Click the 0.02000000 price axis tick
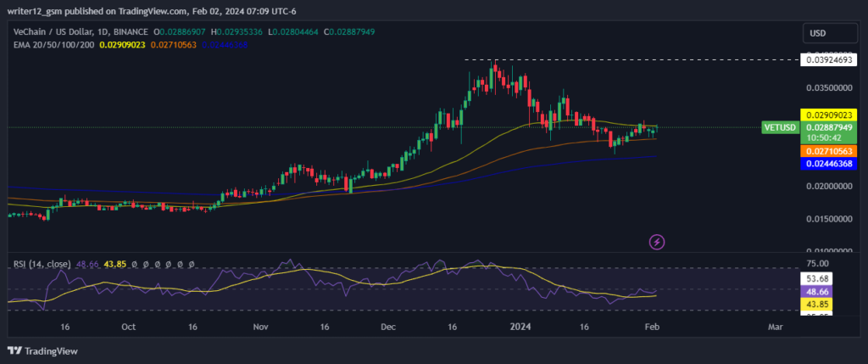 tap(829, 187)
